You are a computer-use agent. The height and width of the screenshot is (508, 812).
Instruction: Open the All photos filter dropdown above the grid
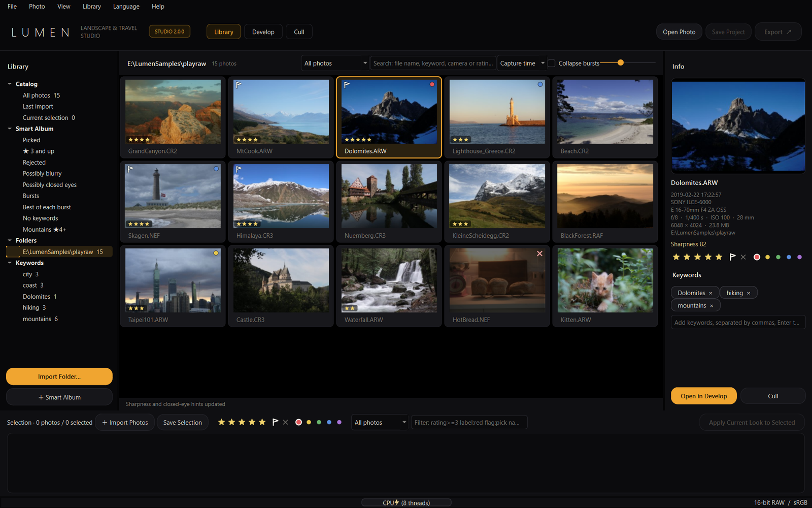tap(335, 63)
